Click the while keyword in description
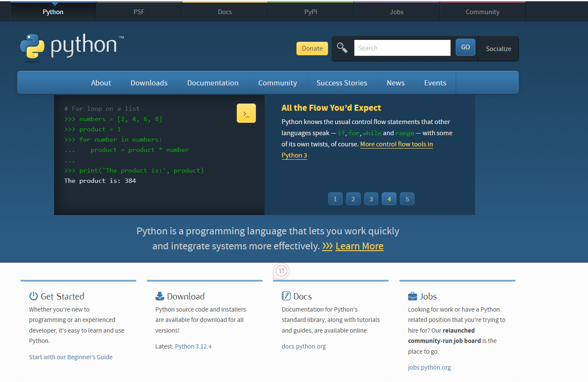Image resolution: width=588 pixels, height=382 pixels. tap(372, 133)
